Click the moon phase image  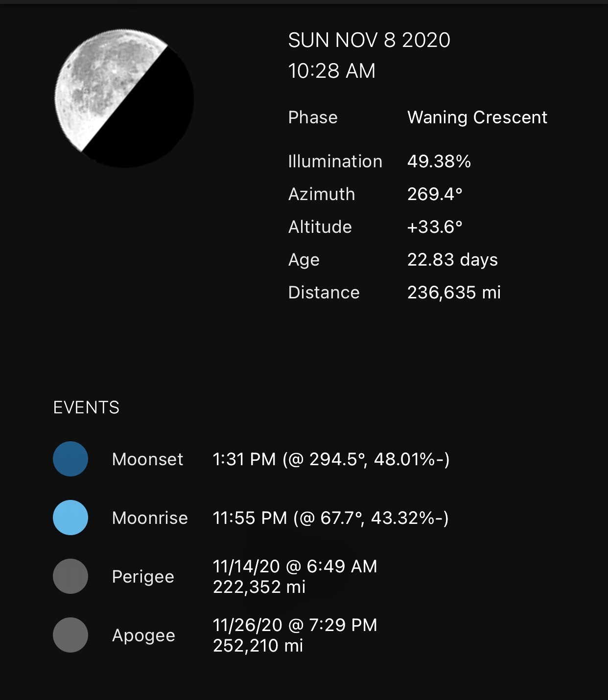(124, 98)
